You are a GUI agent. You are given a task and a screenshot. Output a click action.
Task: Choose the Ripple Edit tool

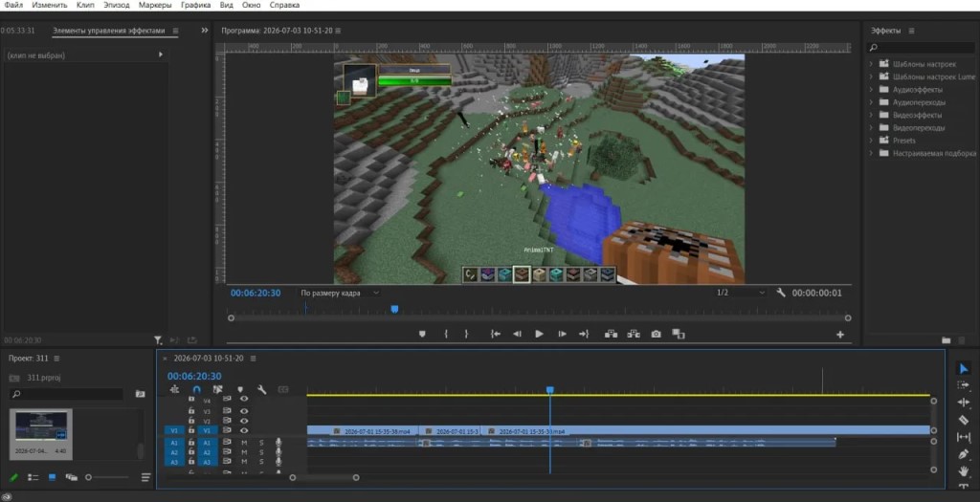(963, 403)
